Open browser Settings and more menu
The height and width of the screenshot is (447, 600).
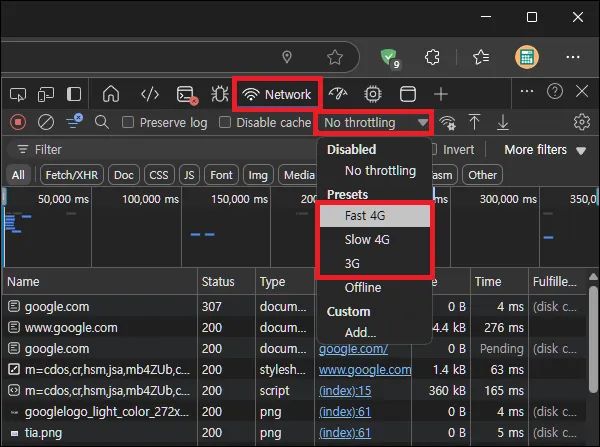coord(572,57)
